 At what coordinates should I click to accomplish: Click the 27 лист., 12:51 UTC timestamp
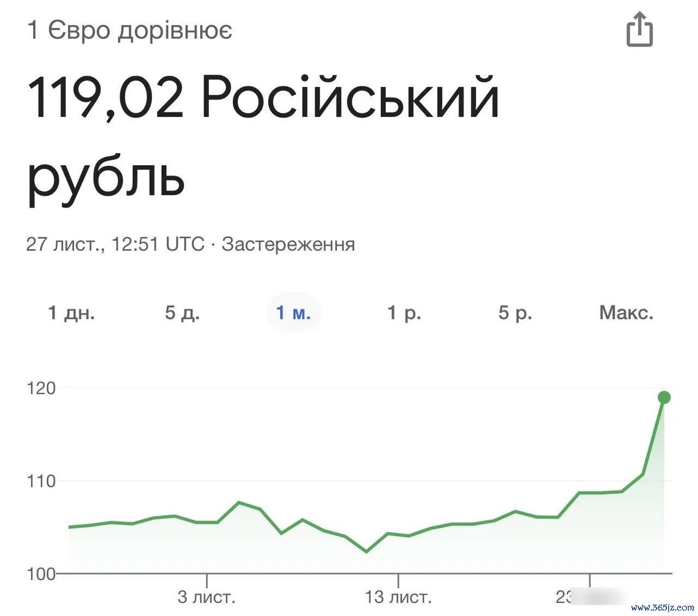coord(115,244)
